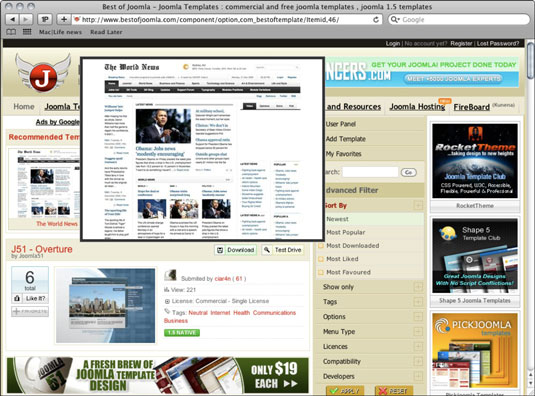Open the Top Sites grid icon
Image resolution: width=535 pixels, height=396 pixels.
pos(27,32)
